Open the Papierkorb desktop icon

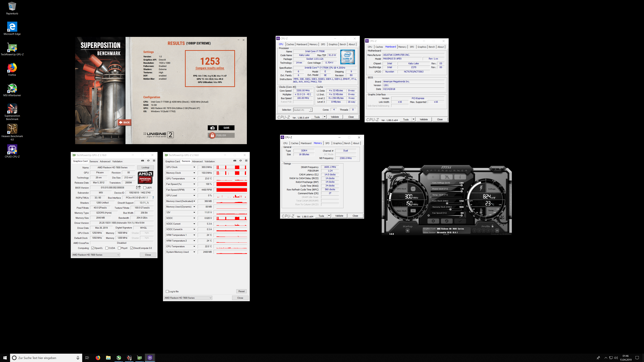coord(12,8)
